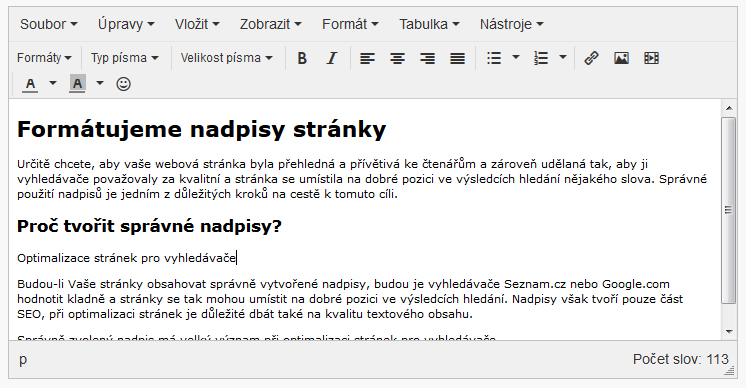Click the 'Počet slov: 113' word count
The height and width of the screenshot is (388, 746).
(680, 359)
